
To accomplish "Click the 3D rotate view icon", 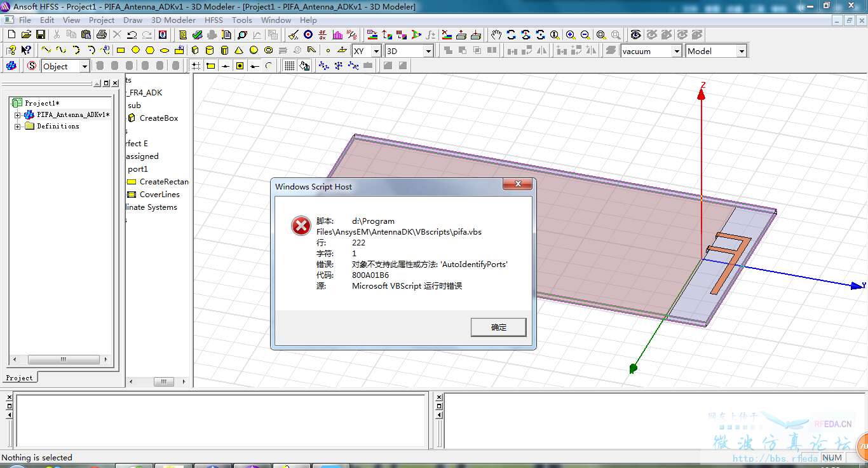I will pyautogui.click(x=511, y=35).
